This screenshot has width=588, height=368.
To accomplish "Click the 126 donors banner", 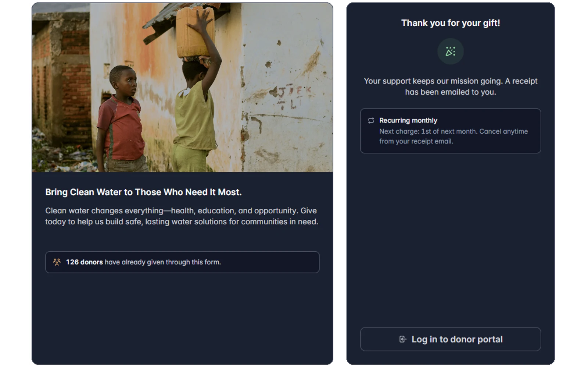I will point(182,262).
